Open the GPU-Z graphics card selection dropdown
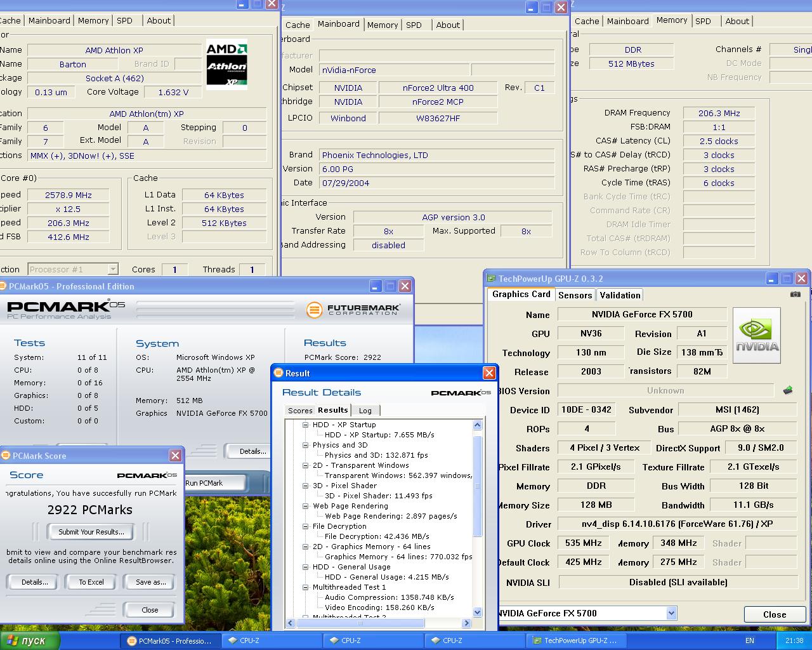 671,613
